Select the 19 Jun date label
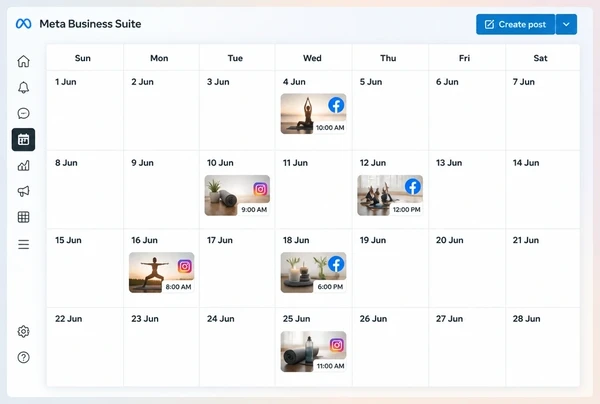Screen dimensions: 600x404 click(x=373, y=240)
